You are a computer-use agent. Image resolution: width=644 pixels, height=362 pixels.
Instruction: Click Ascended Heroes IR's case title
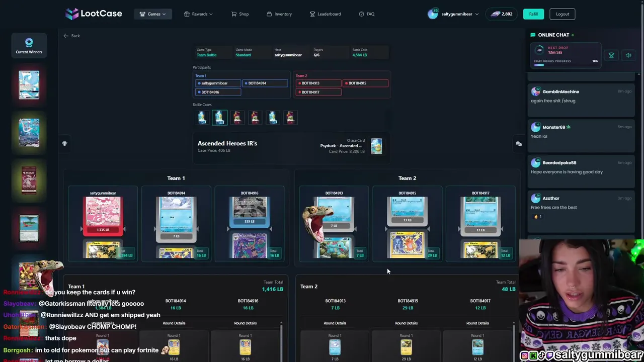pos(227,143)
